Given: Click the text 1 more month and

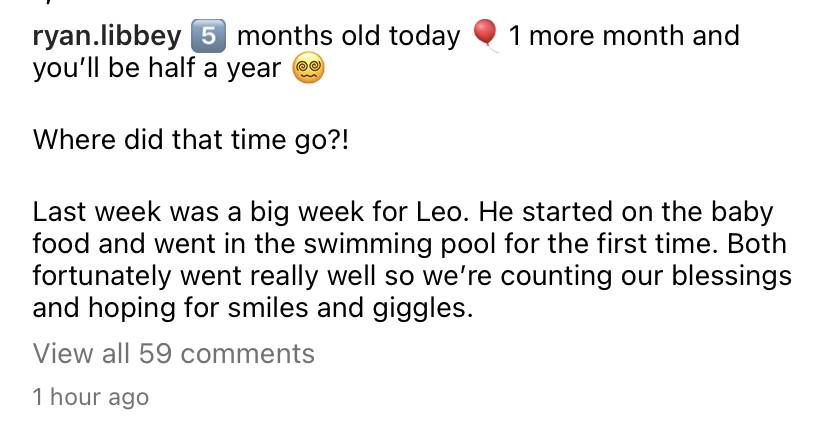Looking at the screenshot, I should (624, 36).
